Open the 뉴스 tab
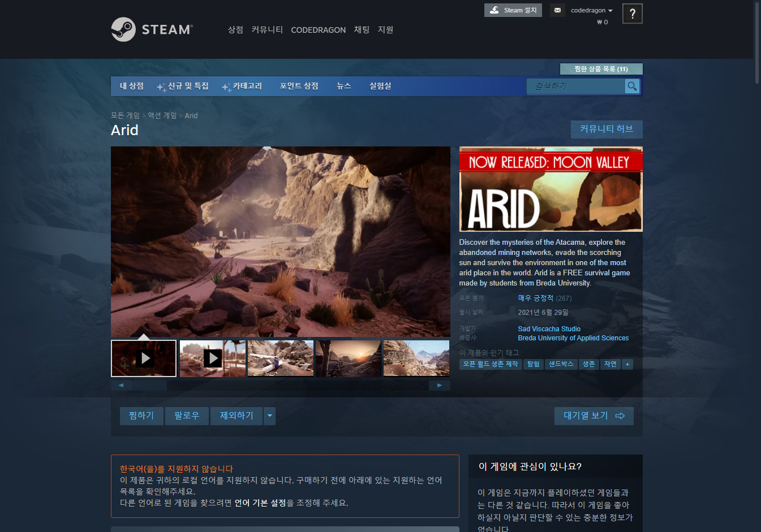Screen dimensions: 761x532 pyautogui.click(x=344, y=86)
